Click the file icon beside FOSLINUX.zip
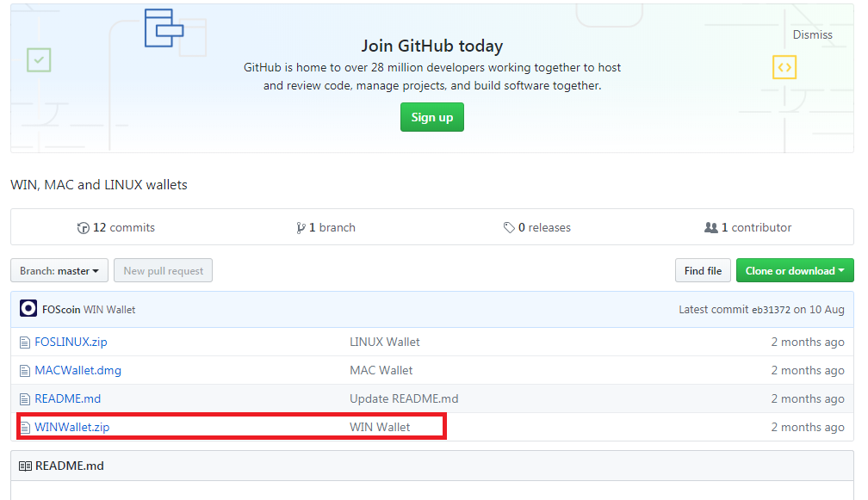Viewport: 868px width, 500px height. (25, 343)
